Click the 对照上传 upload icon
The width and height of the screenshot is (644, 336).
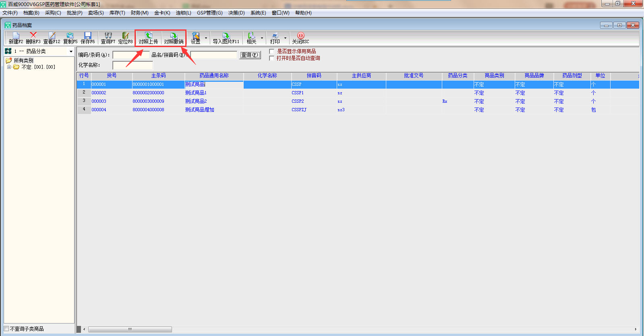tap(148, 36)
